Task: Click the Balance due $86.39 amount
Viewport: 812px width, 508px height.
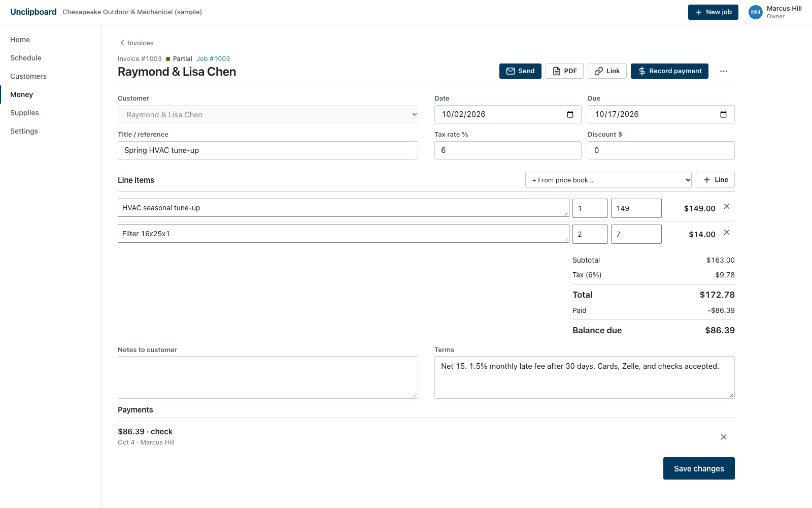Action: (x=720, y=330)
